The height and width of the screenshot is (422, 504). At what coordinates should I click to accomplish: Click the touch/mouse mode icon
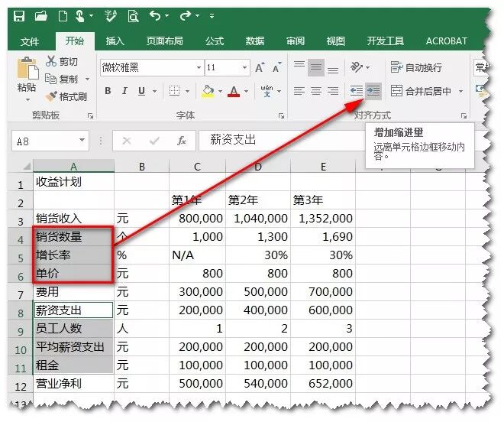[79, 16]
